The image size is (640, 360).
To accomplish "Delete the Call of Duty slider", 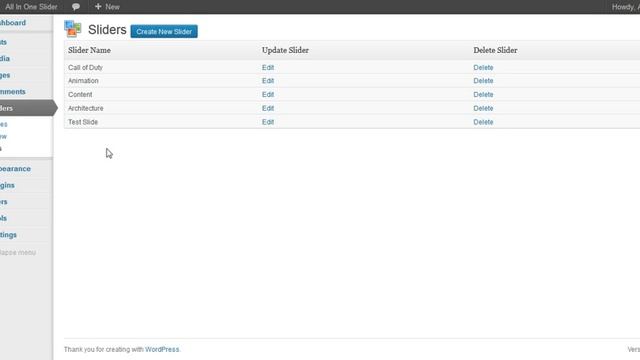I will click(483, 67).
